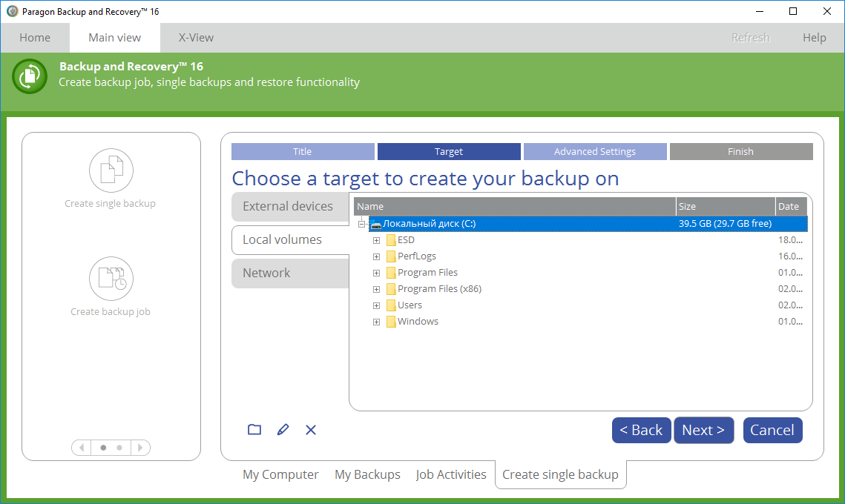
Task: Select the second carousel page dot
Action: pos(119,448)
